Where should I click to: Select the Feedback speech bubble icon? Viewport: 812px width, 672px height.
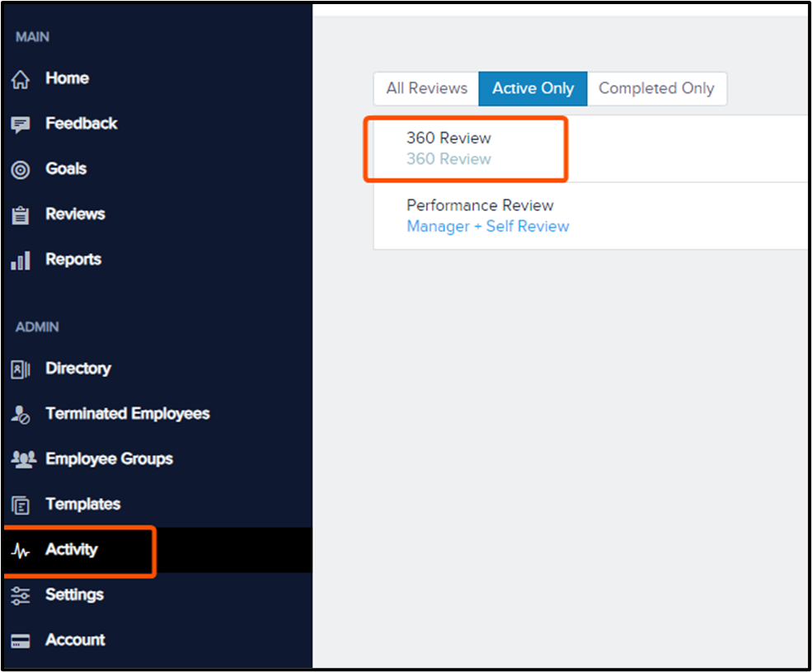pyautogui.click(x=21, y=124)
